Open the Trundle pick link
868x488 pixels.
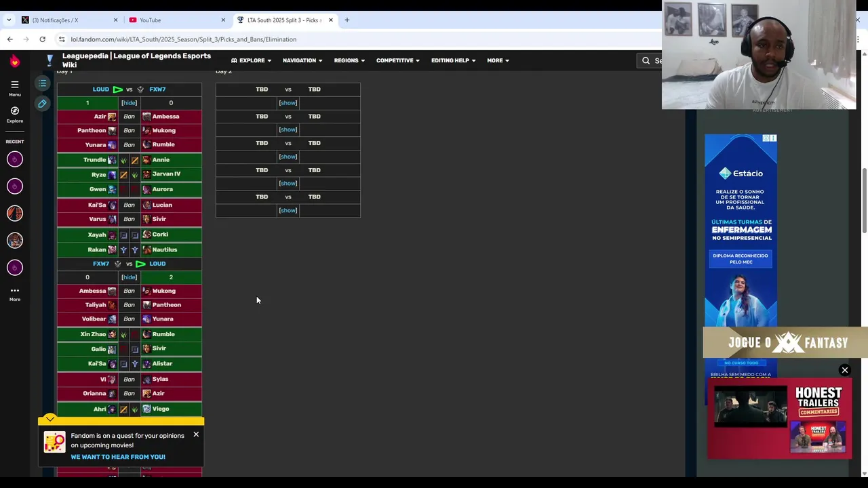[x=94, y=160]
